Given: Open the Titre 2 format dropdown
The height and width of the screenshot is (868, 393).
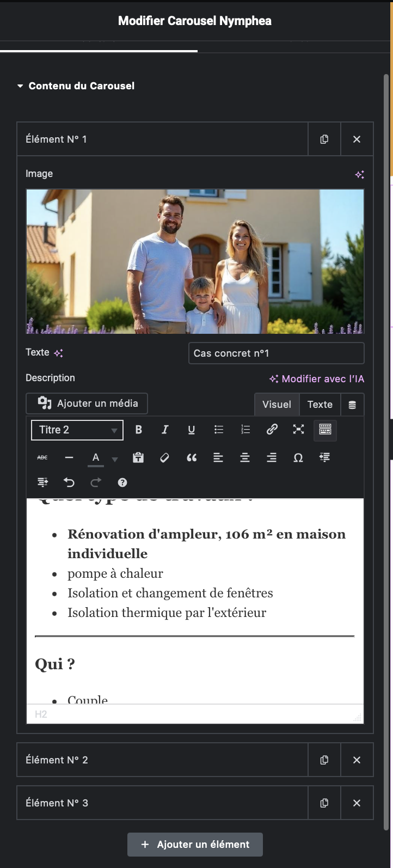Looking at the screenshot, I should point(77,430).
